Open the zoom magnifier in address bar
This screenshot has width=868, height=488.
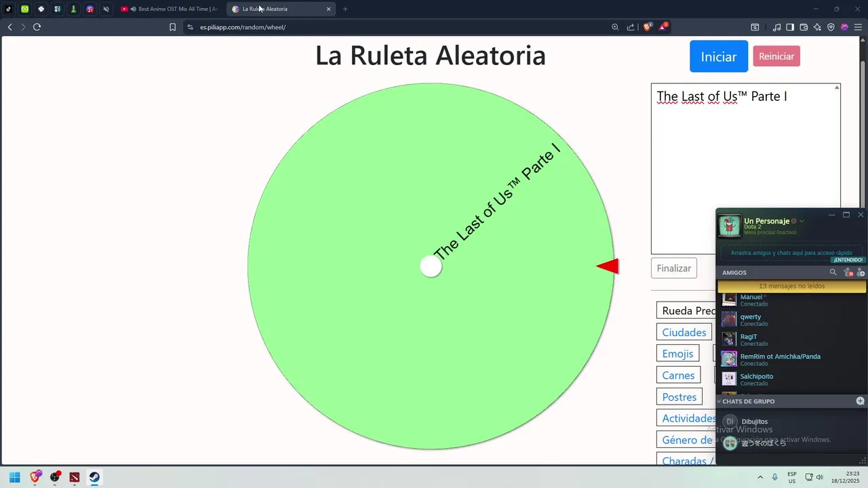[615, 27]
